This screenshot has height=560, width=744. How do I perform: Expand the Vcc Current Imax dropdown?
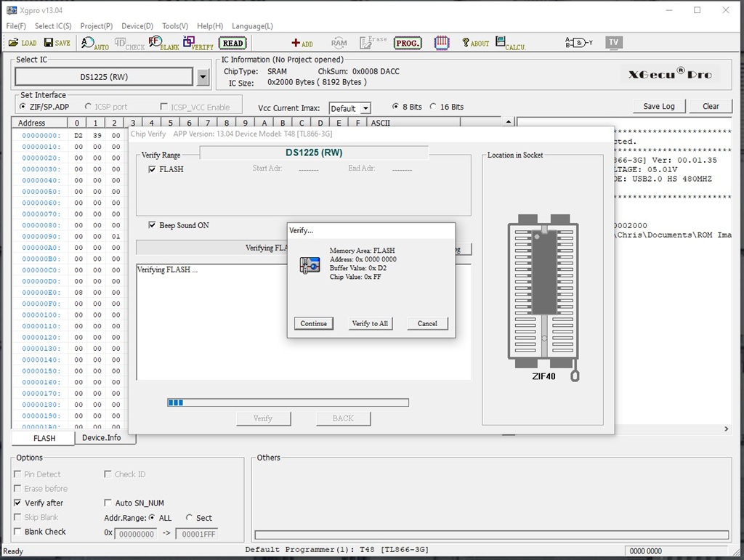coord(365,108)
